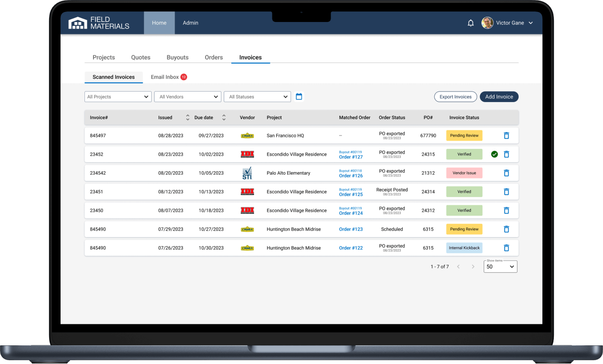This screenshot has width=603, height=364.
Task: Open the calendar date filter icon
Action: point(299,96)
